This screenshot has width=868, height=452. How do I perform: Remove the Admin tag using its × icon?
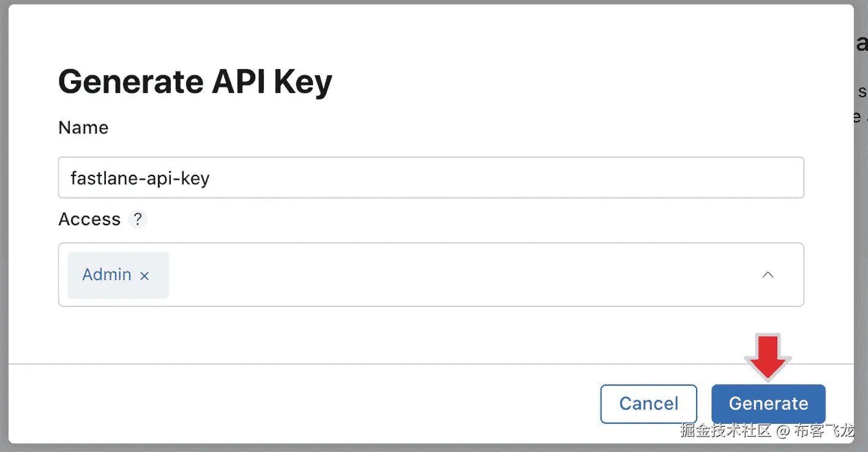pyautogui.click(x=144, y=276)
